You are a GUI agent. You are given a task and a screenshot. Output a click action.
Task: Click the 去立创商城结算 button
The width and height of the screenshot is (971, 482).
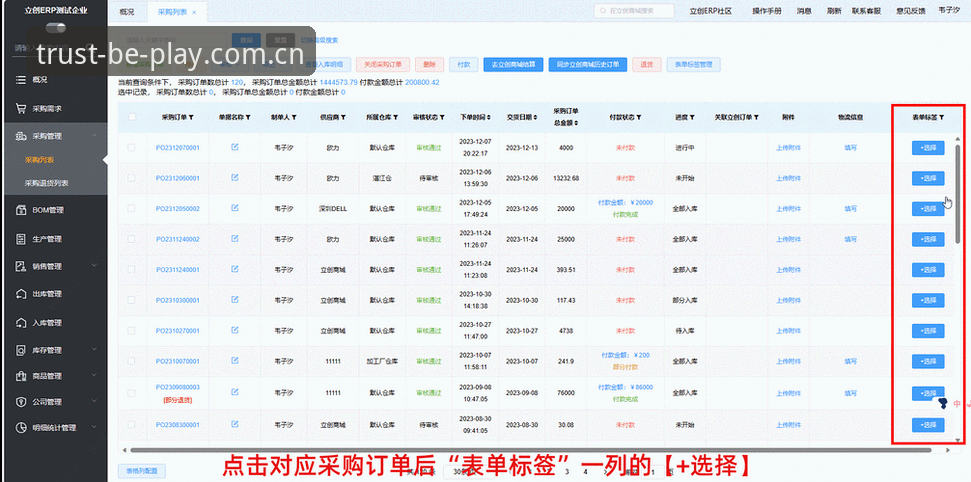[x=513, y=64]
